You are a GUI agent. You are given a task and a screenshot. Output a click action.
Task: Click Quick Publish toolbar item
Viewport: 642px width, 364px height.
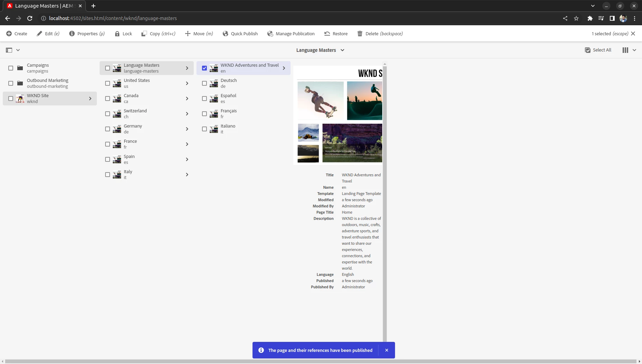(x=240, y=34)
